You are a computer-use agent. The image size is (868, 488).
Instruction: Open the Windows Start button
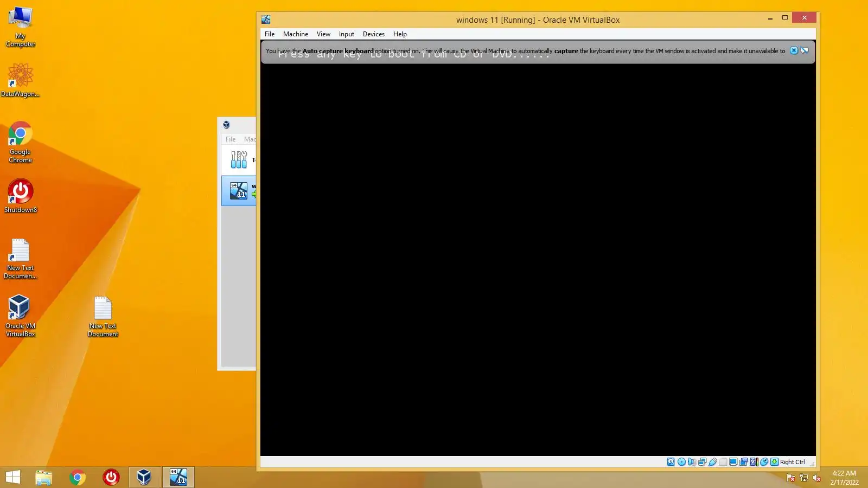click(x=13, y=477)
